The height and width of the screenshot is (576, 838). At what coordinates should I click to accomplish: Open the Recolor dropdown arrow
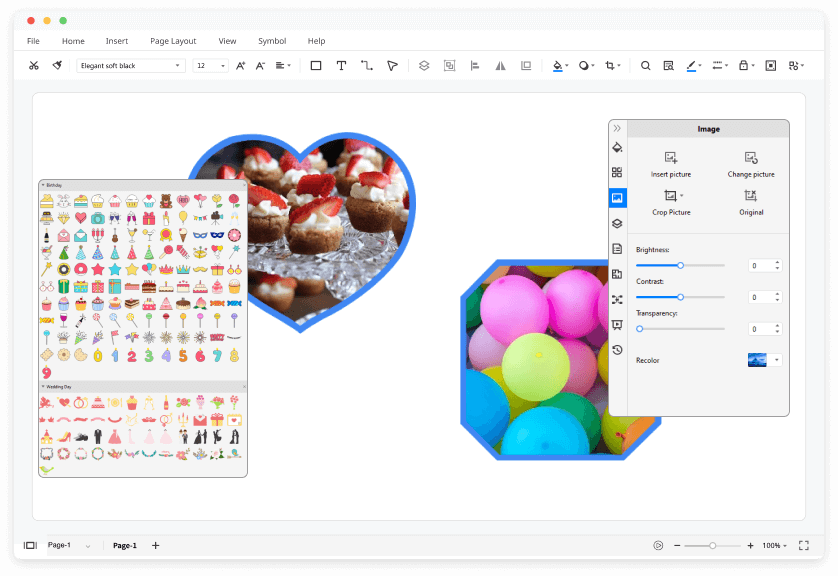tap(777, 360)
